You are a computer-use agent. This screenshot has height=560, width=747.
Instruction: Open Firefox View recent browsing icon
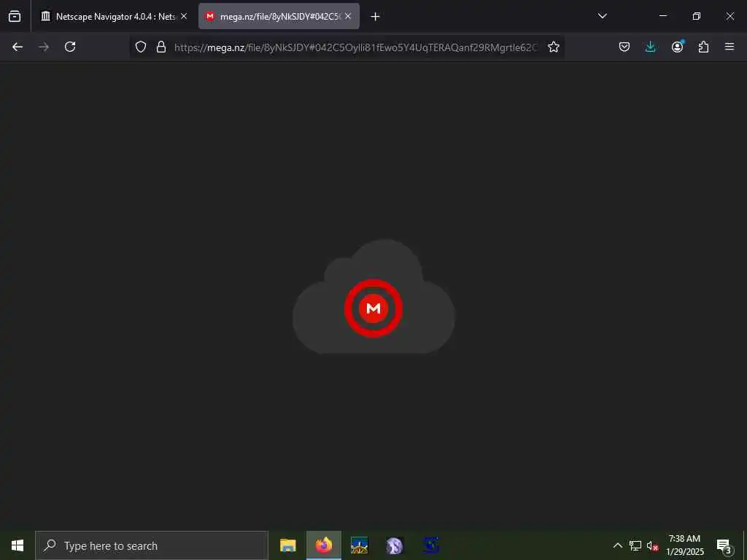tap(15, 16)
